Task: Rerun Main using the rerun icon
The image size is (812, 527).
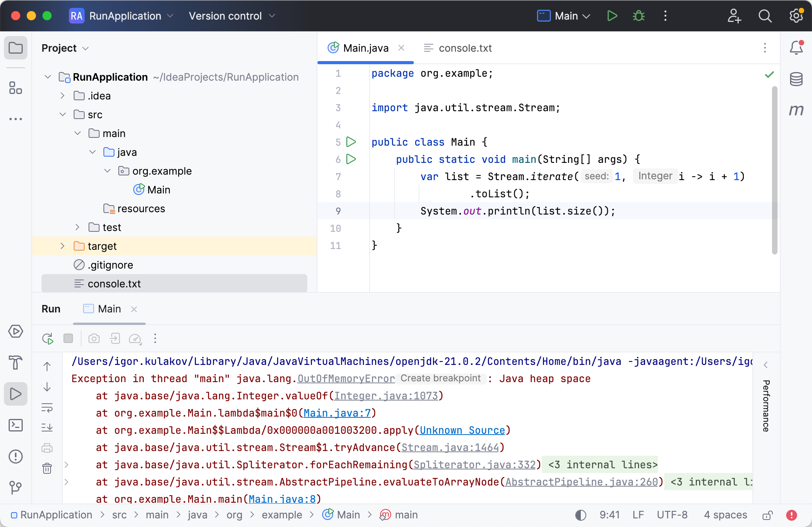Action: tap(47, 339)
